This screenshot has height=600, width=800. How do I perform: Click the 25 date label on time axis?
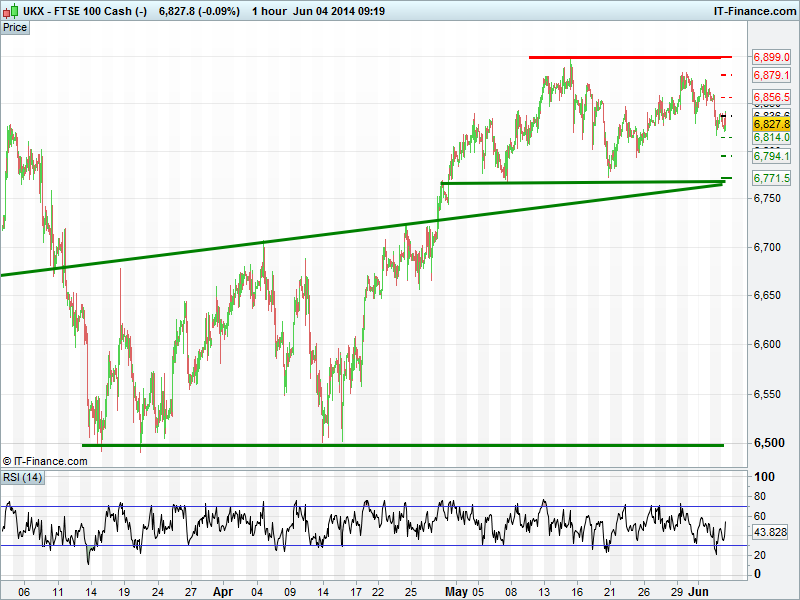[411, 592]
